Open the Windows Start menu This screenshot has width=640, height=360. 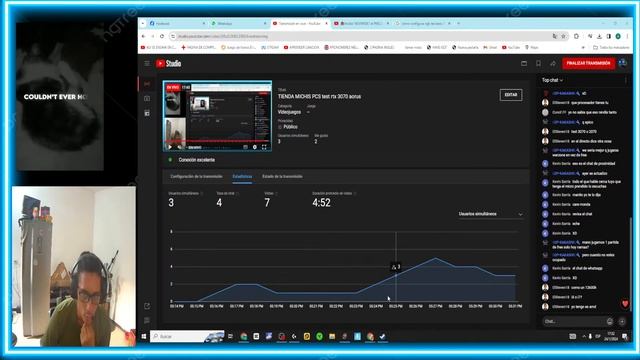(x=144, y=336)
